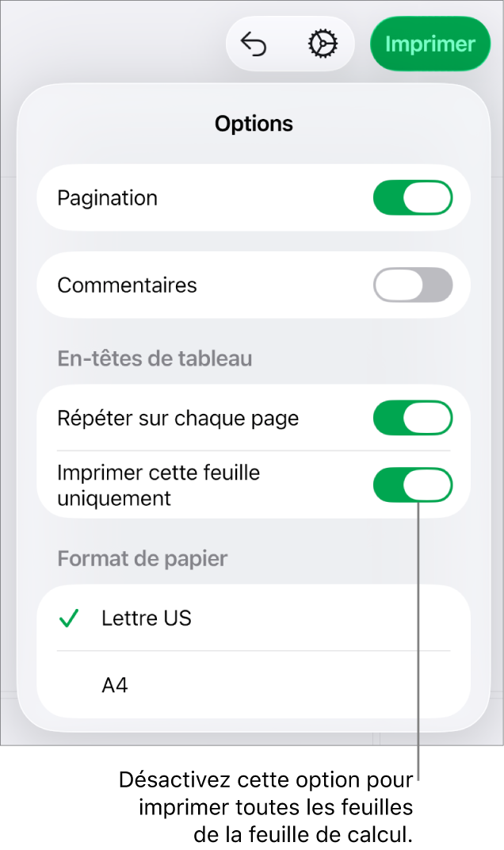
Task: Click the Pagination switch control
Action: pyautogui.click(x=413, y=197)
